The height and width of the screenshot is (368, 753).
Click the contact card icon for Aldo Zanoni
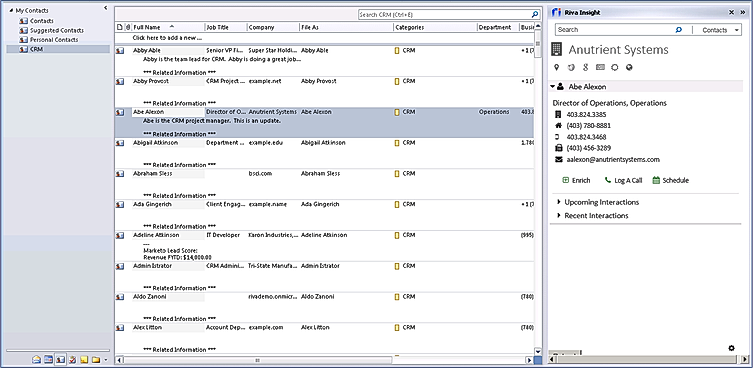pyautogui.click(x=120, y=297)
